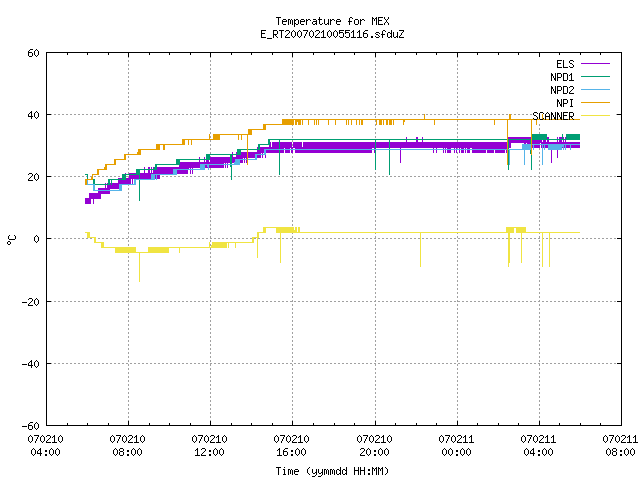Click the ELS legend label

point(565,64)
